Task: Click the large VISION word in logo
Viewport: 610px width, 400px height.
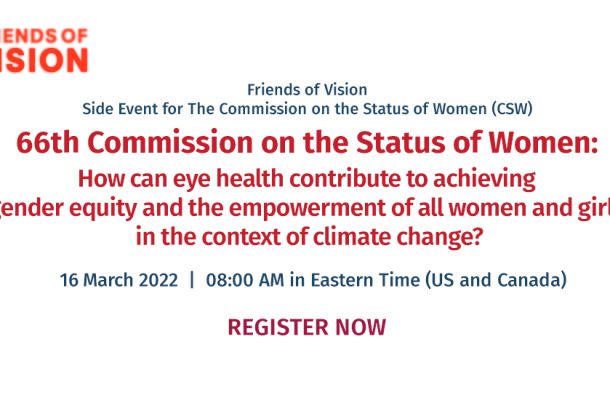Action: pos(44,60)
